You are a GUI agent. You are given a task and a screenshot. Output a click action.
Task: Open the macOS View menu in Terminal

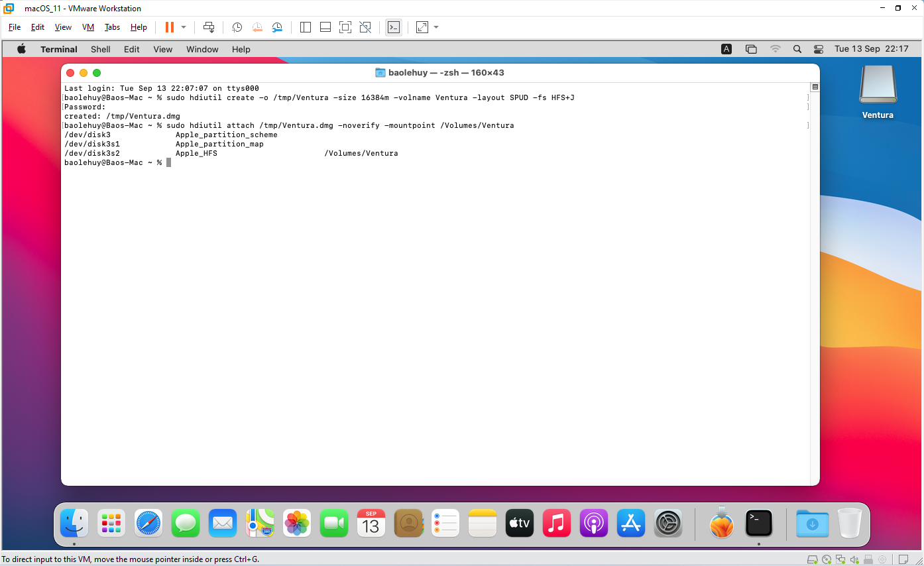163,49
